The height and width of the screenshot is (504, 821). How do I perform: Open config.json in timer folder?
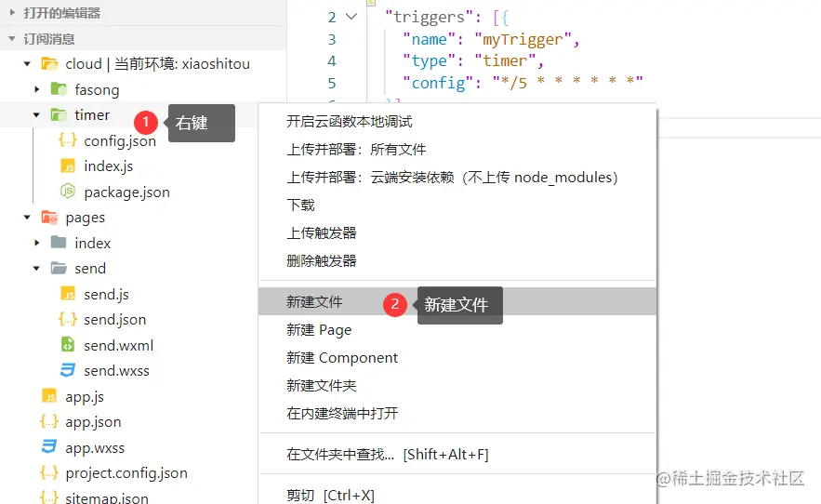pyautogui.click(x=120, y=141)
